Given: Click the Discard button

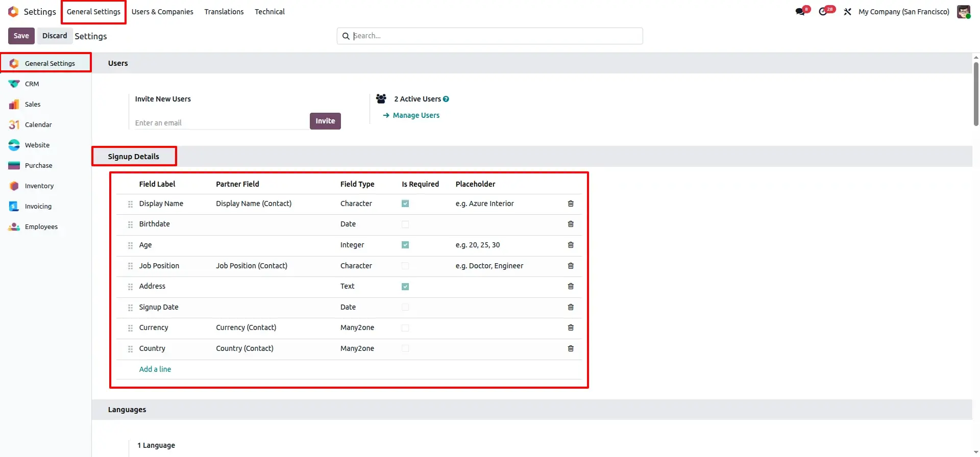Looking at the screenshot, I should click(x=55, y=36).
